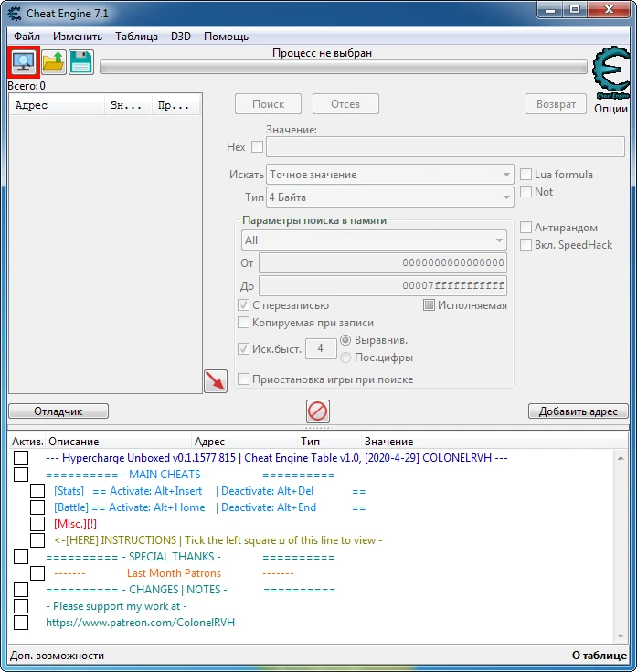Click the От start address field
This screenshot has width=637, height=672.
point(383,262)
